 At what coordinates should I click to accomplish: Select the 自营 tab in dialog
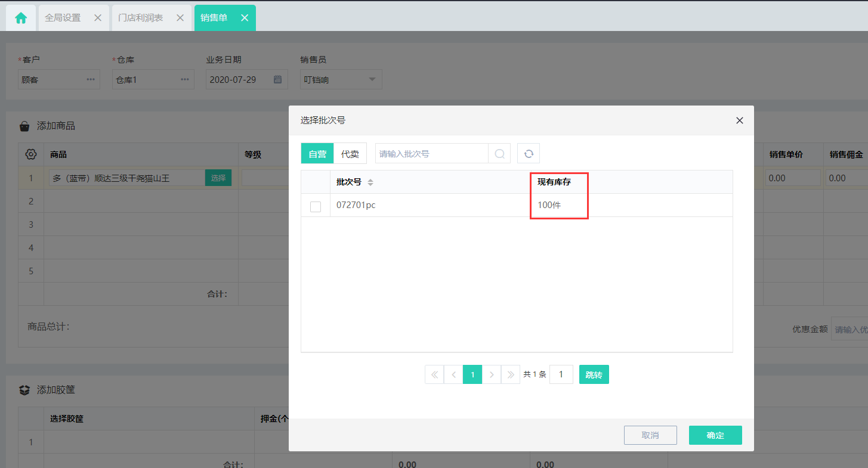pos(317,154)
